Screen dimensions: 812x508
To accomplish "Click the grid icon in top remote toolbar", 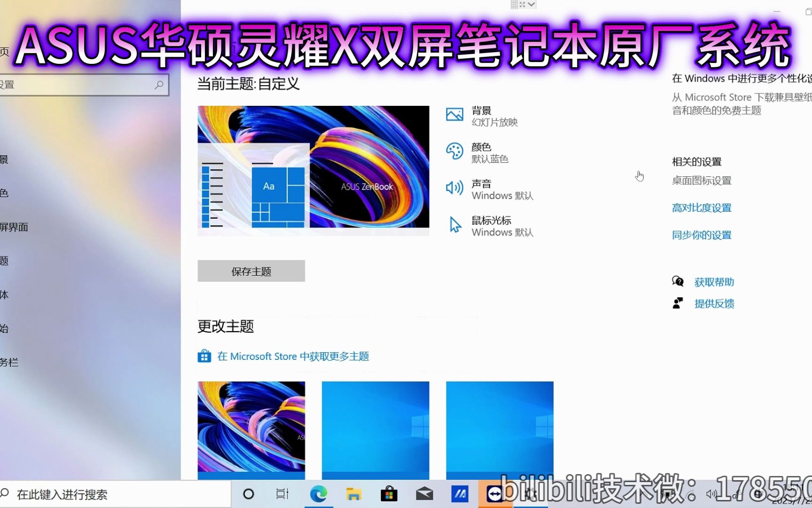I will 514,4.
